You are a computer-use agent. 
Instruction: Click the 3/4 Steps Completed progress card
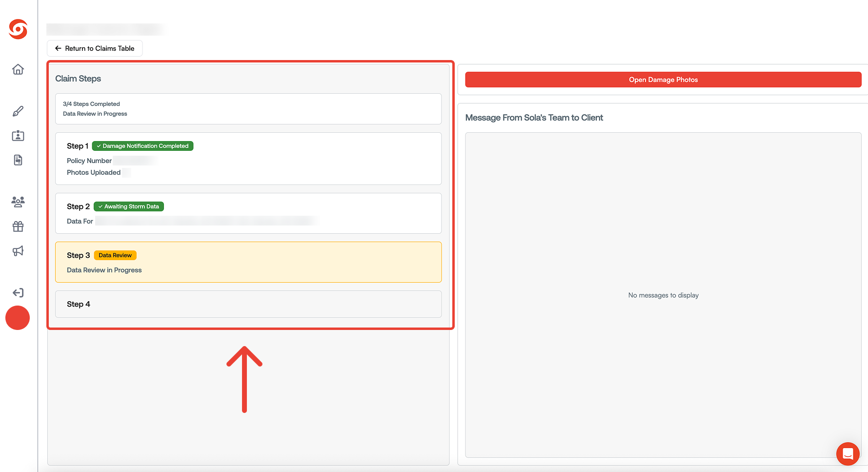(x=248, y=108)
